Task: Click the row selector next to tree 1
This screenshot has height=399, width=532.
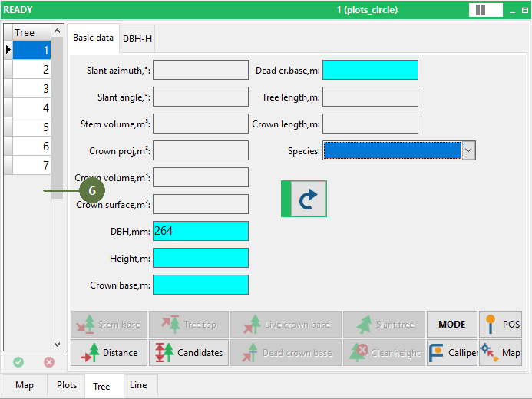Action: (8, 50)
